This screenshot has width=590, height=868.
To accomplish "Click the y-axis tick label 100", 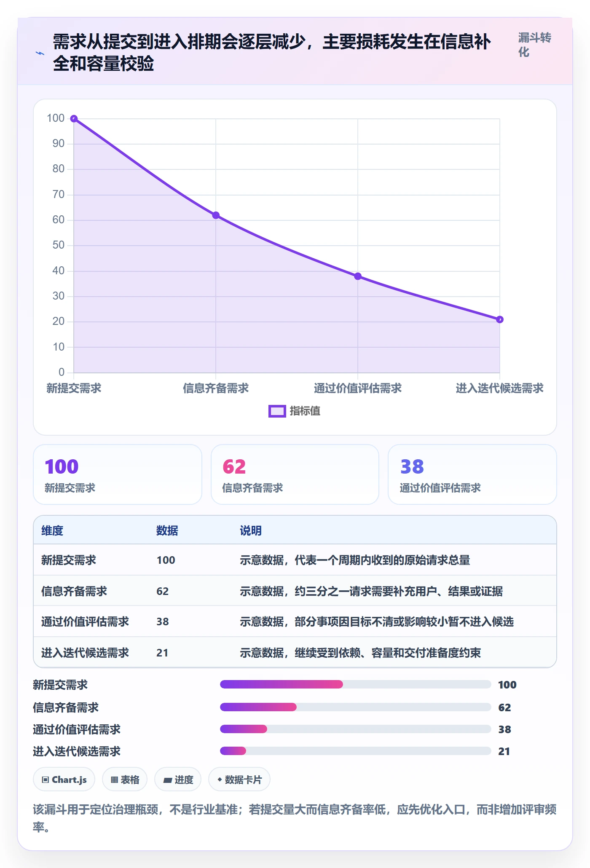I will [56, 118].
